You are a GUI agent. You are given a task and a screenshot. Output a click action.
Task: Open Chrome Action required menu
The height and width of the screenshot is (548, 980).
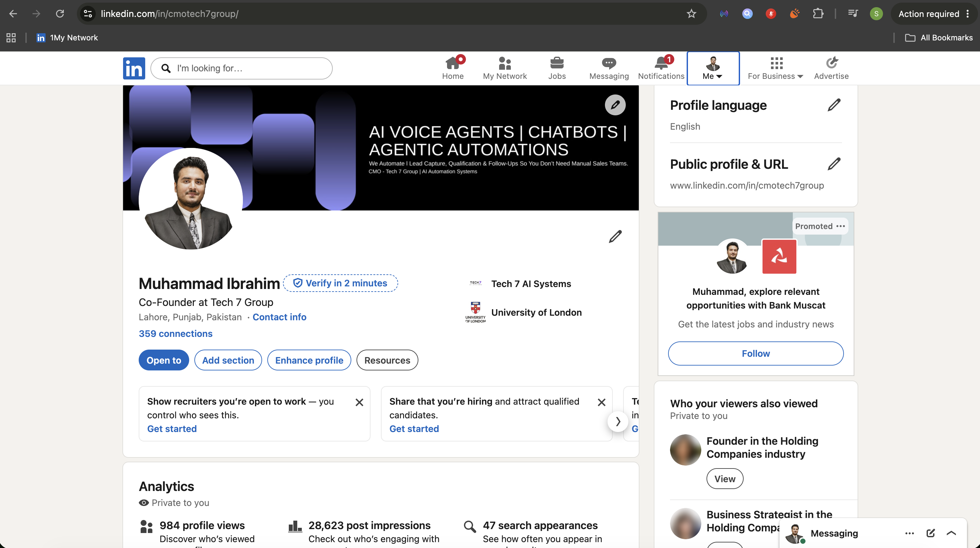(934, 14)
